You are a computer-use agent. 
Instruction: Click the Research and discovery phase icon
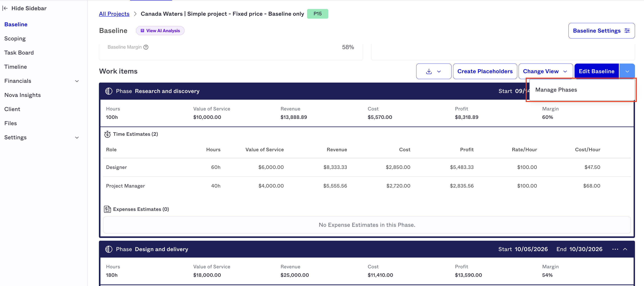[x=109, y=91]
